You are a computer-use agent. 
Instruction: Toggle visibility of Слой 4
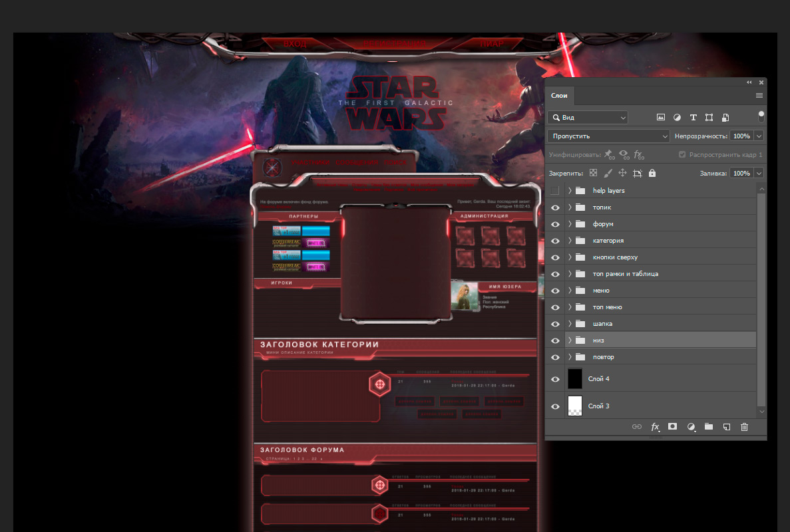pyautogui.click(x=555, y=379)
